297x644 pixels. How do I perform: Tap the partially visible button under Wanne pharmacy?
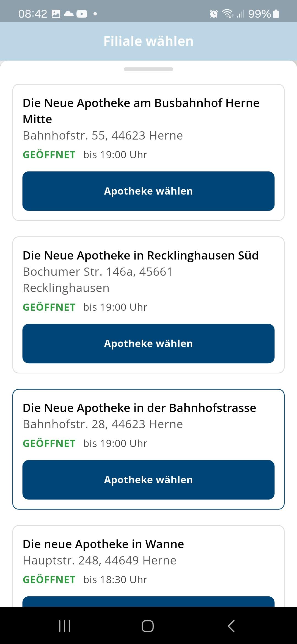pos(148,601)
